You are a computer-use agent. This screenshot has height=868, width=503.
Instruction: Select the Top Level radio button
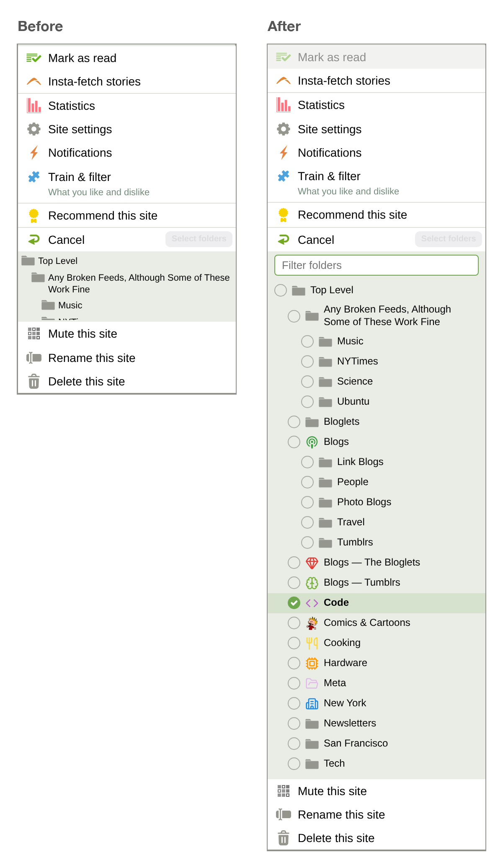pyautogui.click(x=281, y=290)
